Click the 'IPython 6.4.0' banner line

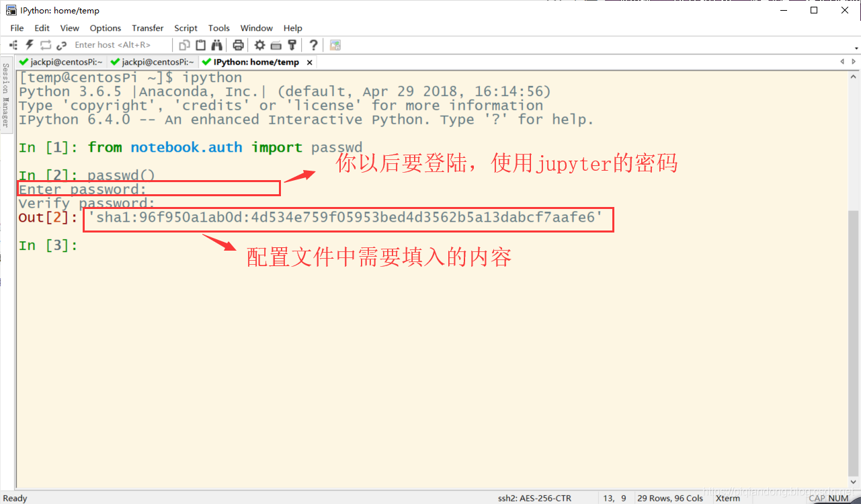[x=306, y=120]
